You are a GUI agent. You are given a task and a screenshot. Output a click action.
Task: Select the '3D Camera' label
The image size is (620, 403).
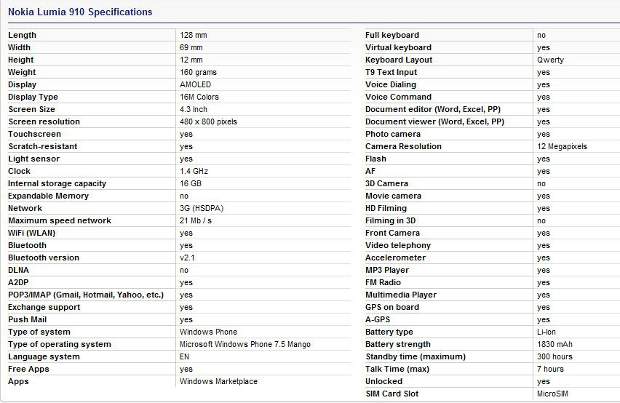386,184
